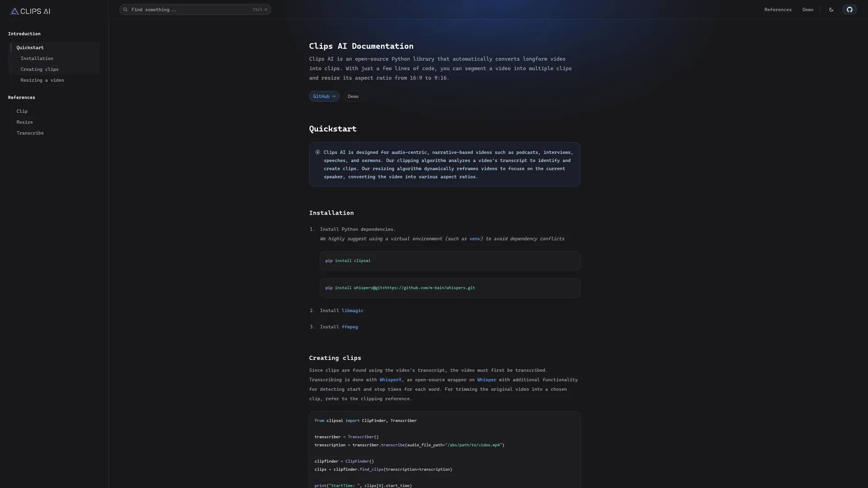This screenshot has width=868, height=488.
Task: Click the GitHub → button
Action: (x=324, y=96)
